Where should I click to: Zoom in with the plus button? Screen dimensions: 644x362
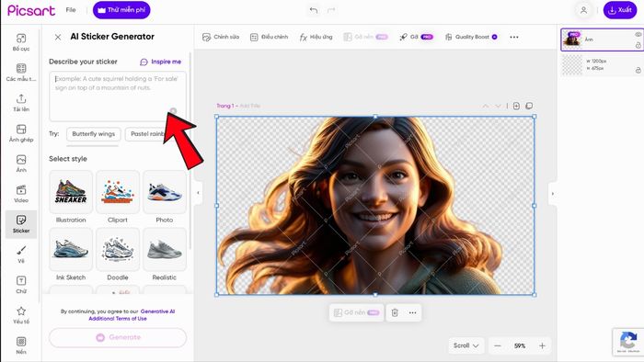coord(542,345)
